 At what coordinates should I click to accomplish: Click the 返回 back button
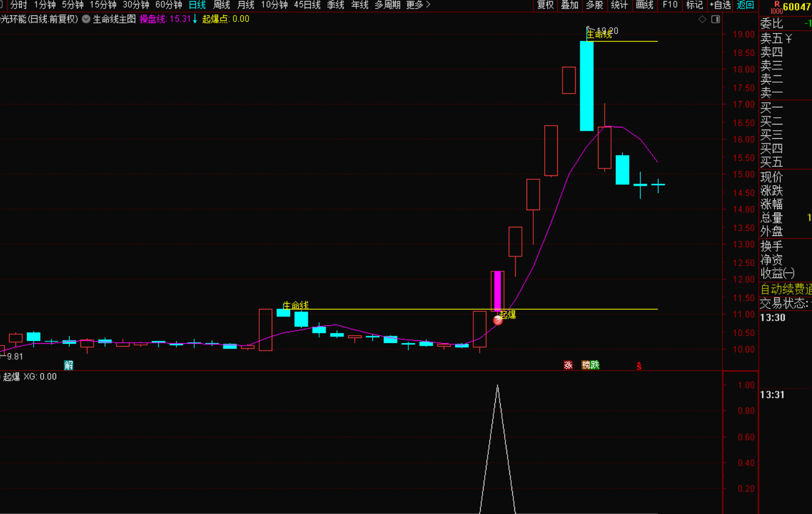745,5
